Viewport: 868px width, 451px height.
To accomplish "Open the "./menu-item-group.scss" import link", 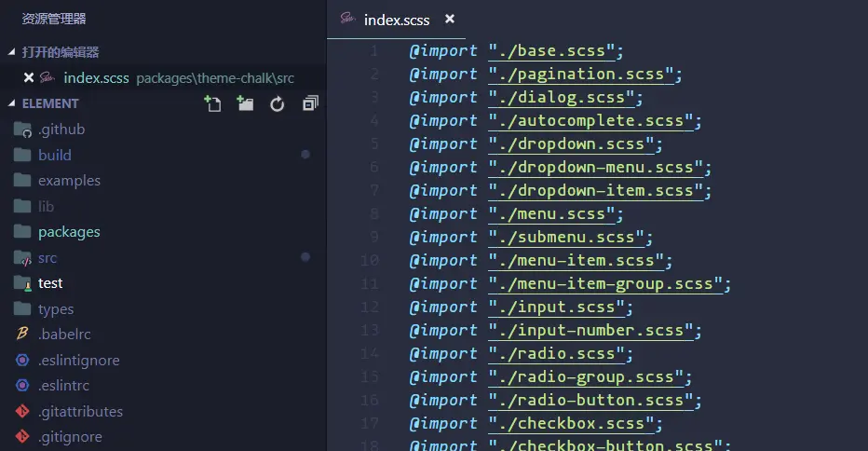I will click(x=606, y=283).
